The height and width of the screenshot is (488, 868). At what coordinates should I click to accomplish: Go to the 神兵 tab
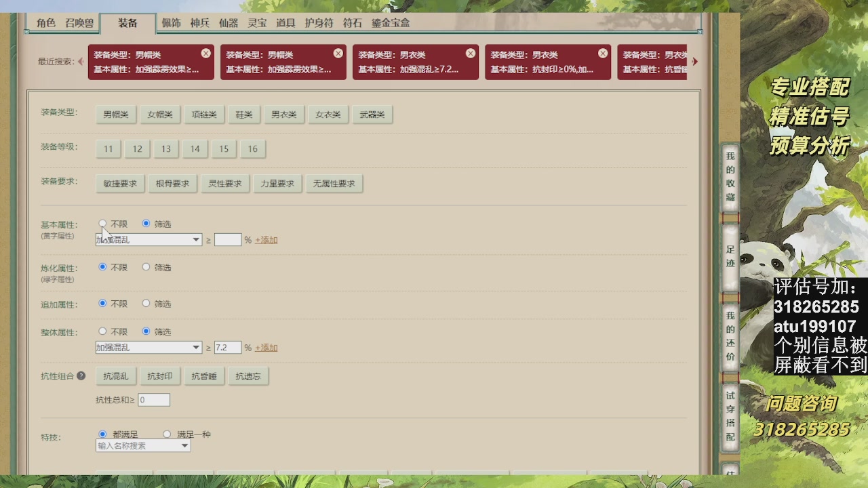(200, 23)
